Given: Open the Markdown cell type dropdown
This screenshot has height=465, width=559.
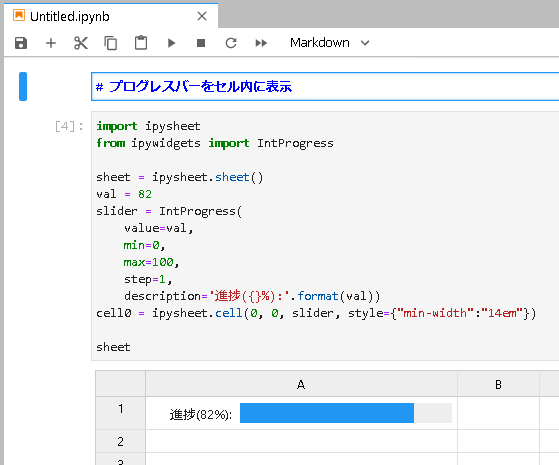Looking at the screenshot, I should pos(330,43).
